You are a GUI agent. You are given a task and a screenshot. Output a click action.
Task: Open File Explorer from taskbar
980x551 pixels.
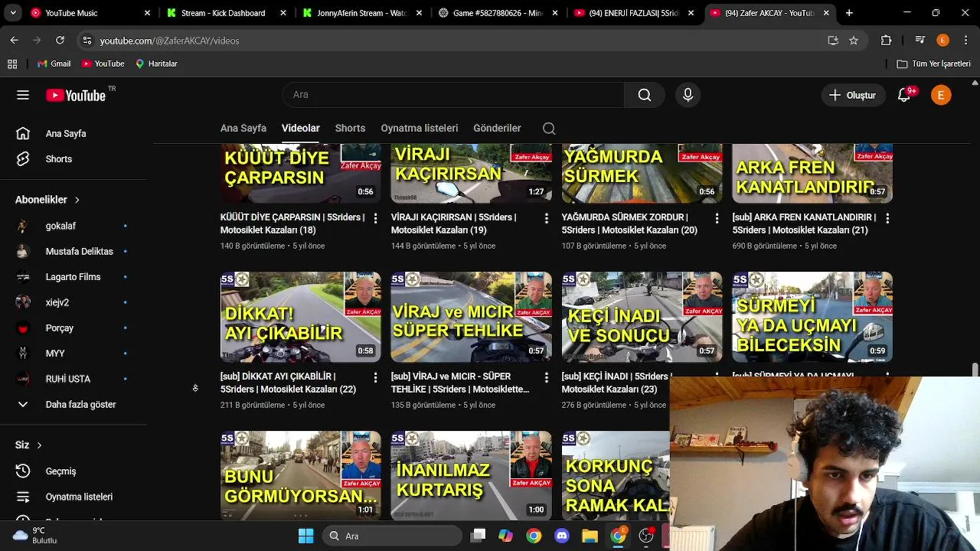(x=589, y=536)
